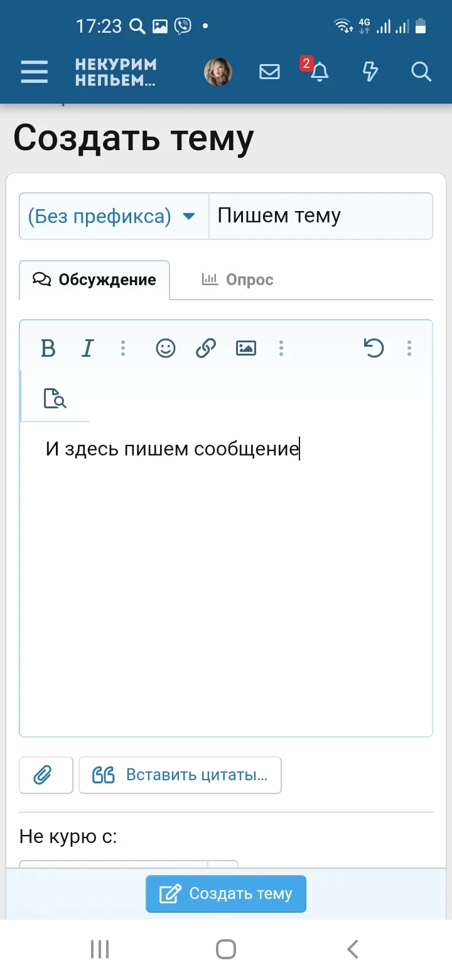Insert an image into the post
The image size is (452, 980).
tap(245, 348)
